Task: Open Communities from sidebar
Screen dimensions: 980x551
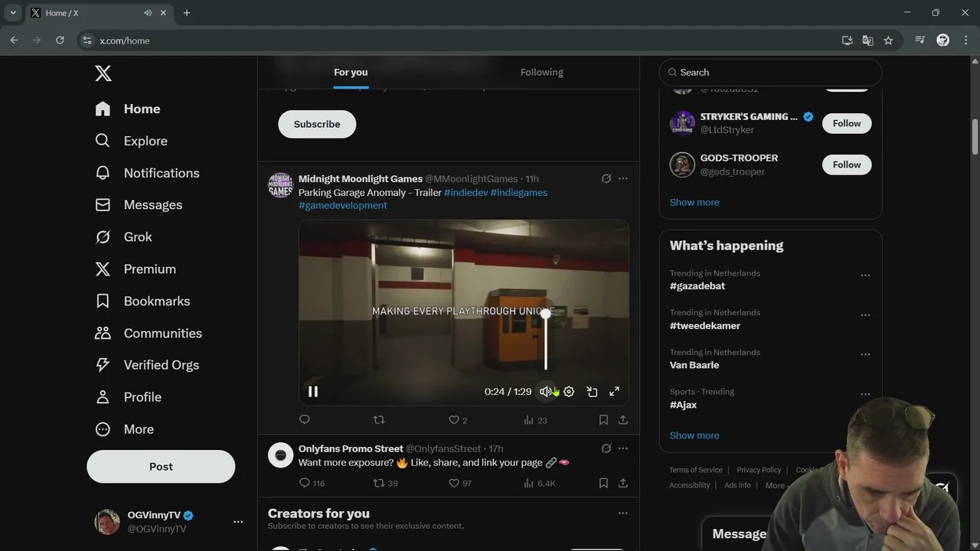Action: coord(149,334)
